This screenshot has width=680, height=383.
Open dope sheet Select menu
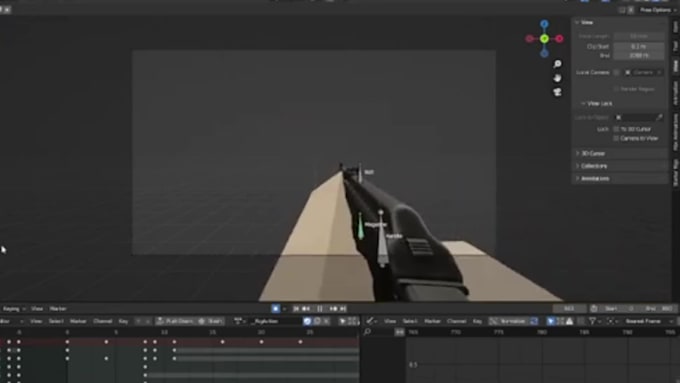(56, 321)
